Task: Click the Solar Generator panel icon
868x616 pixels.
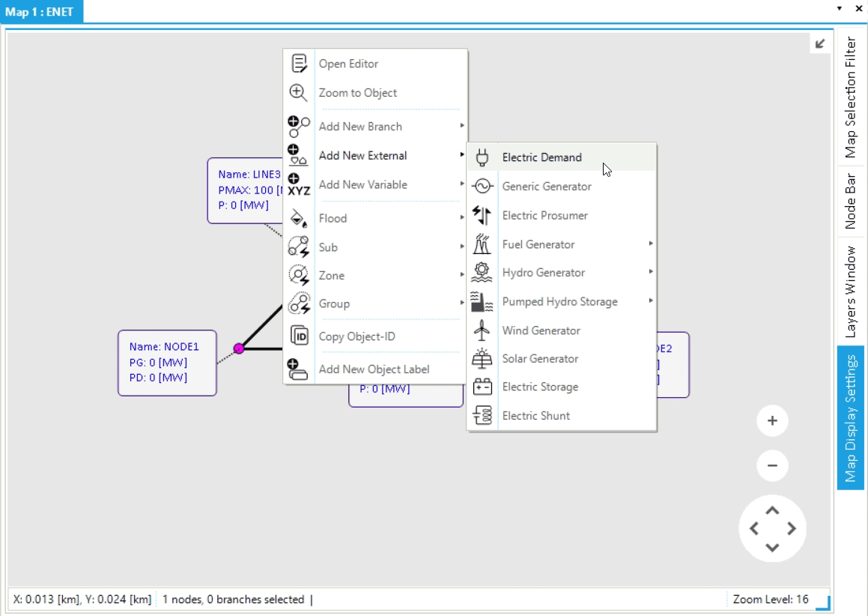Action: point(482,359)
